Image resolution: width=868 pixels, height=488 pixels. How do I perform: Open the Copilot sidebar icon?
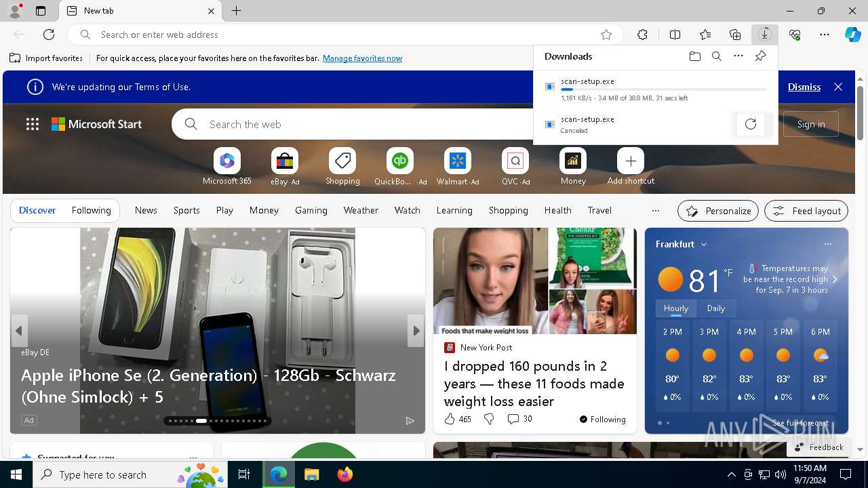[852, 35]
